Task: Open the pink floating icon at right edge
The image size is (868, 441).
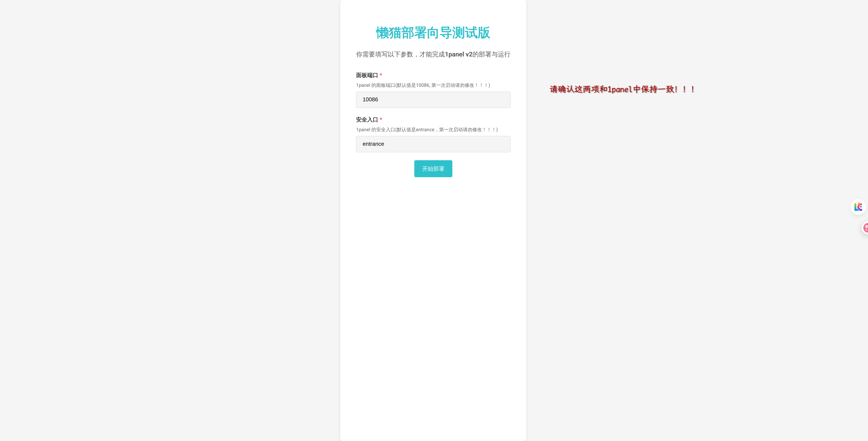Action: [865, 228]
